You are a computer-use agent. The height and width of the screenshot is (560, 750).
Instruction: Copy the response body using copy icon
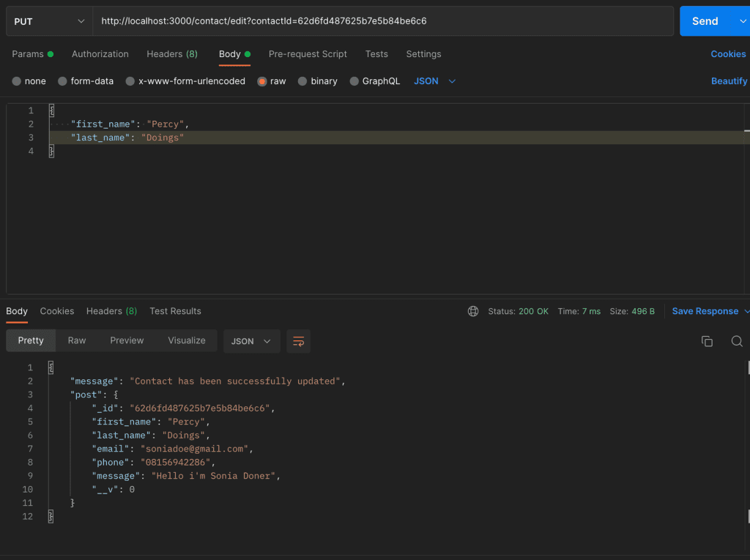(x=707, y=341)
